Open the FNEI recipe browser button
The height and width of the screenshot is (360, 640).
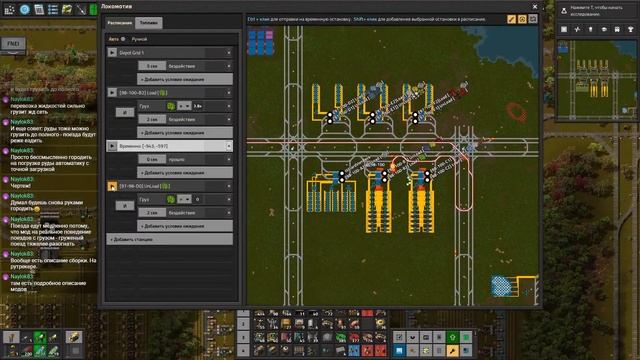13,43
